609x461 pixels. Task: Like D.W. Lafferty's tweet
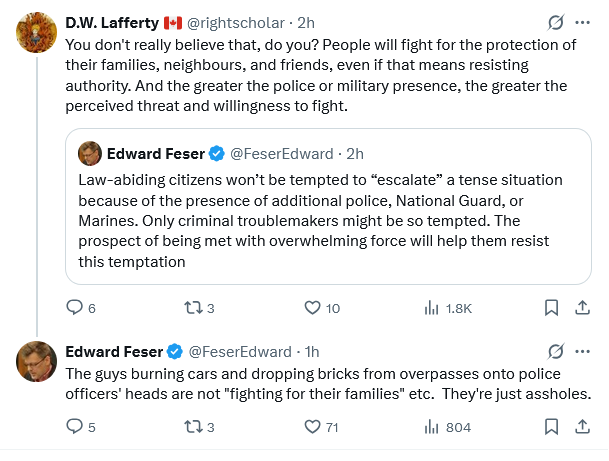[x=312, y=308]
